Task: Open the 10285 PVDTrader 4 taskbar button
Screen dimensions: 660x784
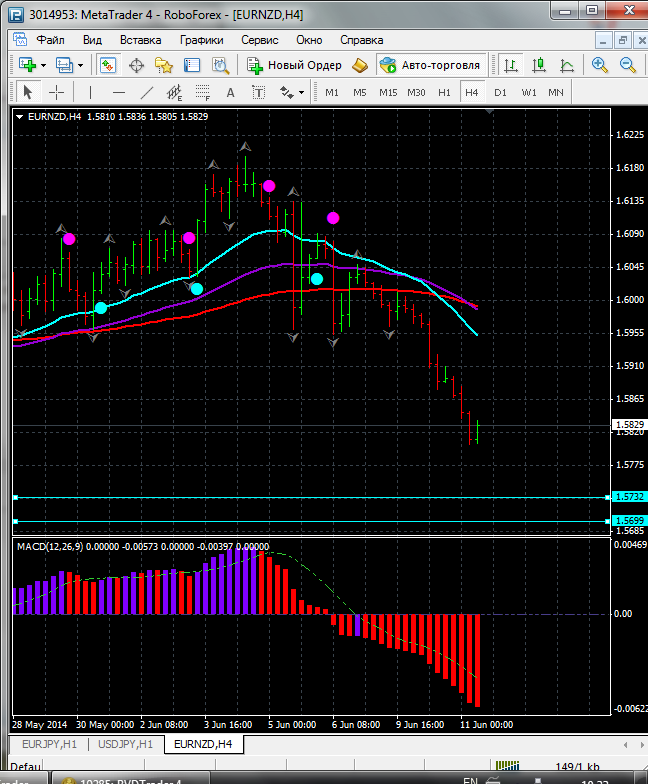Action: (x=130, y=780)
